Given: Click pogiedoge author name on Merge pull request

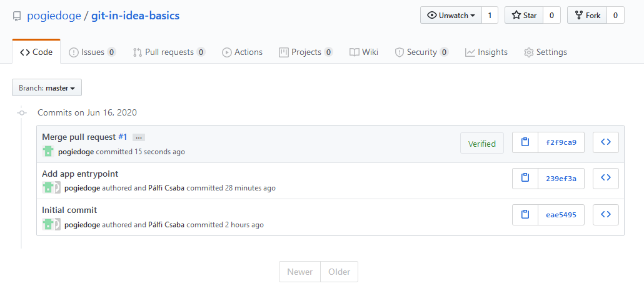Looking at the screenshot, I should click(x=76, y=152).
